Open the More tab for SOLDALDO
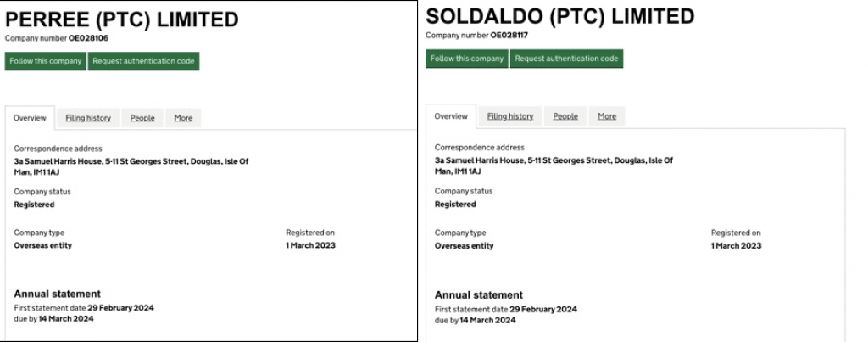Viewport: 868px width, 342px height. pos(607,116)
